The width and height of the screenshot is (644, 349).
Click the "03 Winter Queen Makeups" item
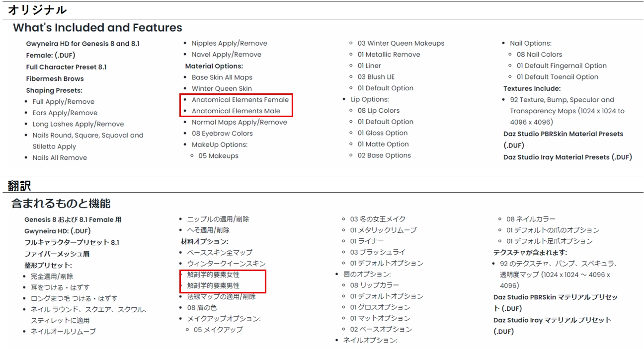(x=401, y=44)
